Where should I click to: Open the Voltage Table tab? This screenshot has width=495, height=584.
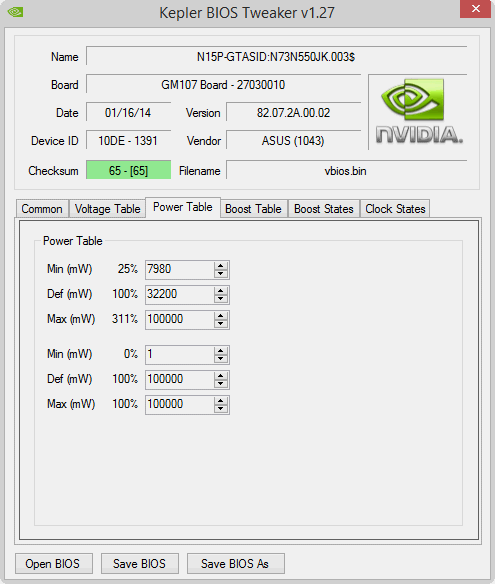pyautogui.click(x=107, y=209)
